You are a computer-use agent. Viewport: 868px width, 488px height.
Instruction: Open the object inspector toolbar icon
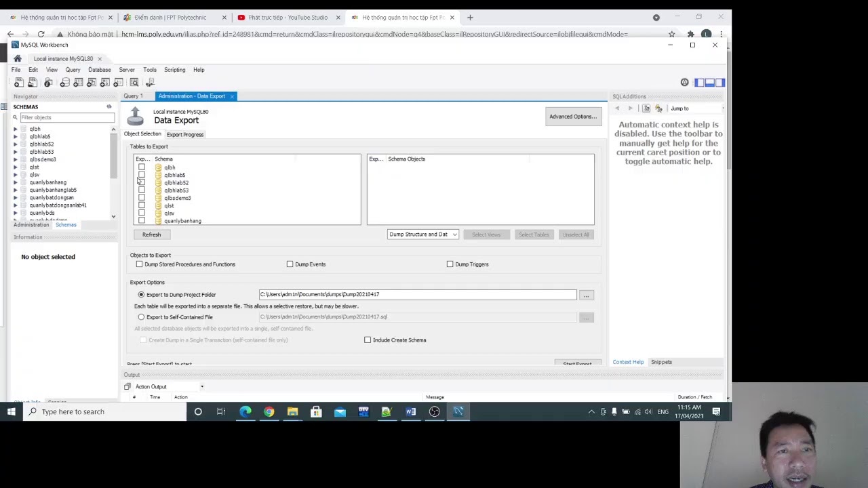(x=48, y=82)
